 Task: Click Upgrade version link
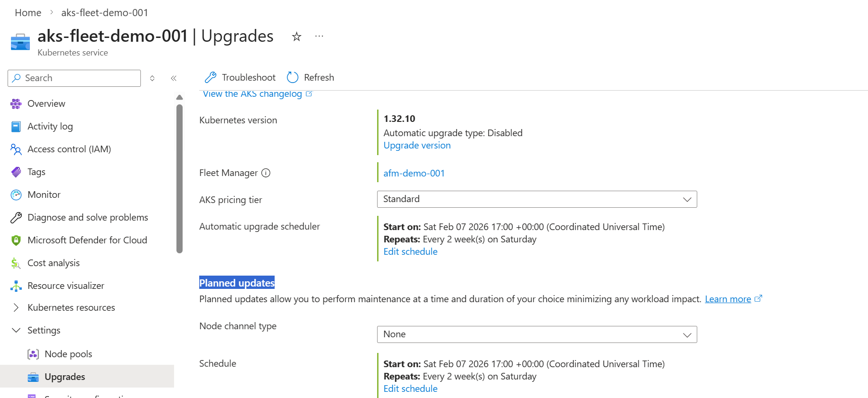click(x=417, y=145)
